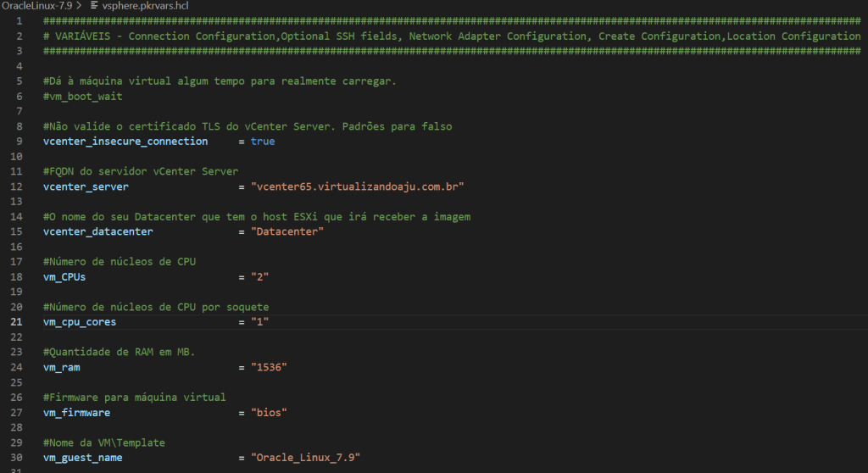Click the vm_firmware variable name
This screenshot has height=473, width=868.
[76, 413]
